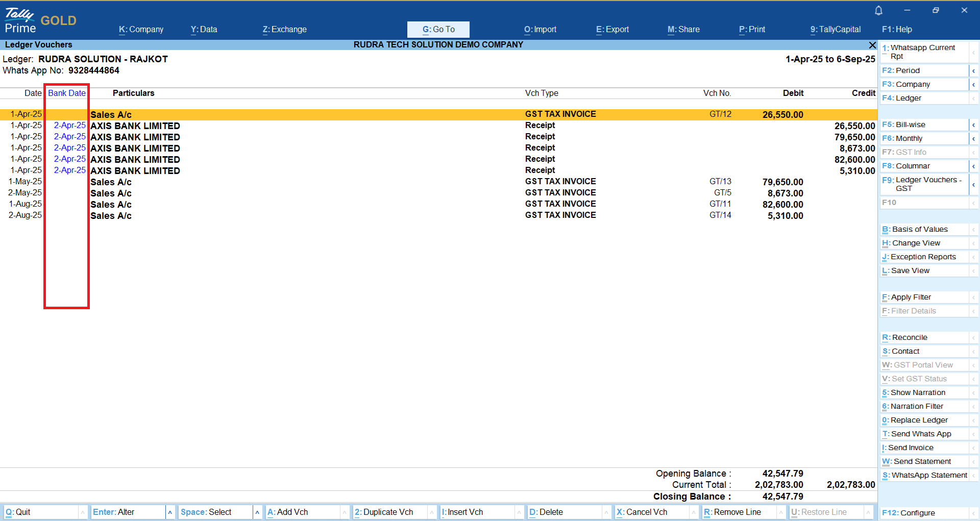Open the Export menu
980x521 pixels.
click(x=612, y=29)
